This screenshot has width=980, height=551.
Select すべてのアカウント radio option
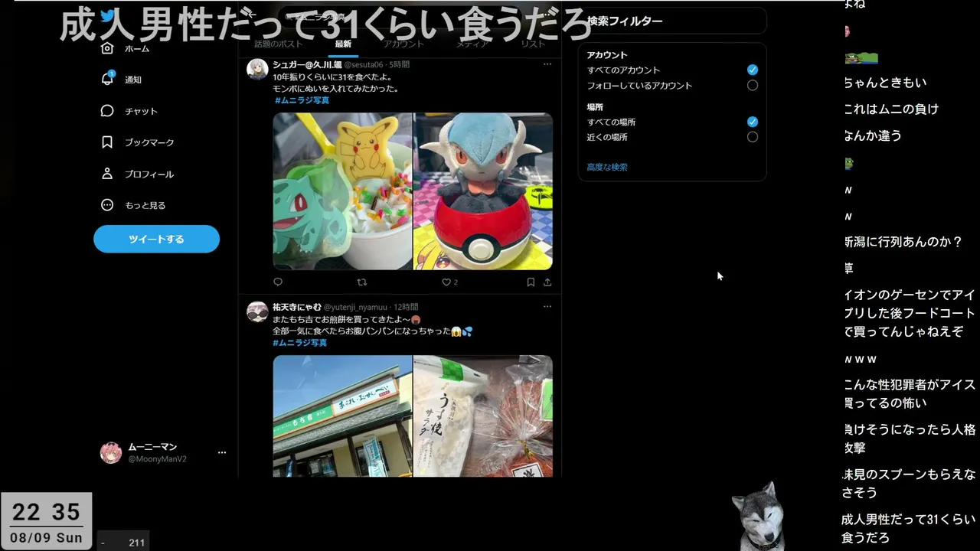(x=753, y=70)
